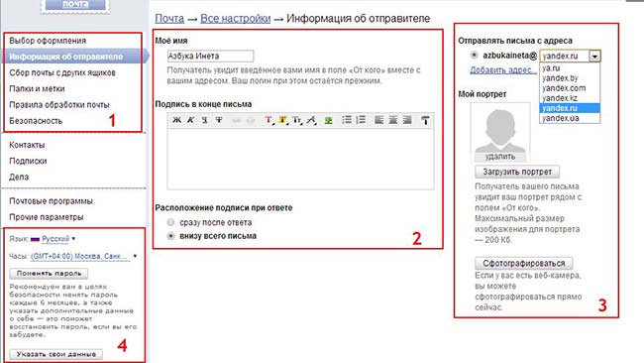Choose yandex.by from domain list

point(570,78)
